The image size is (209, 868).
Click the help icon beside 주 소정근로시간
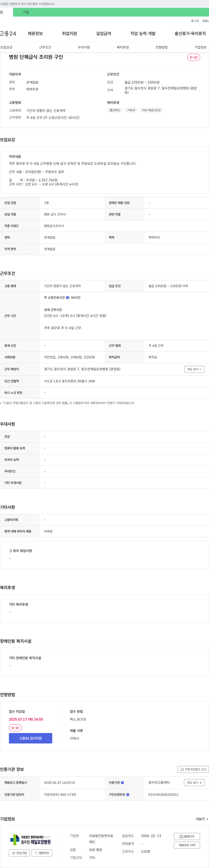click(67, 298)
